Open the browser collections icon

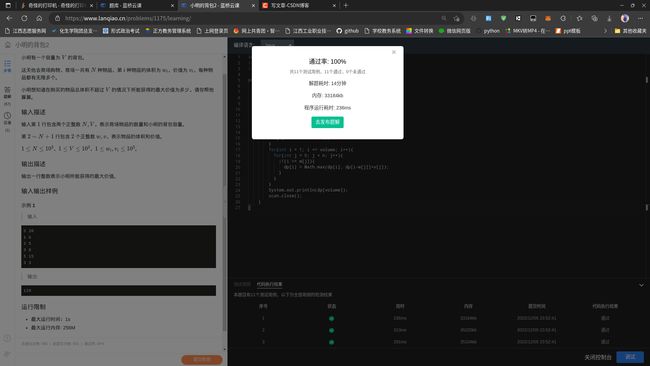pyautogui.click(x=594, y=18)
